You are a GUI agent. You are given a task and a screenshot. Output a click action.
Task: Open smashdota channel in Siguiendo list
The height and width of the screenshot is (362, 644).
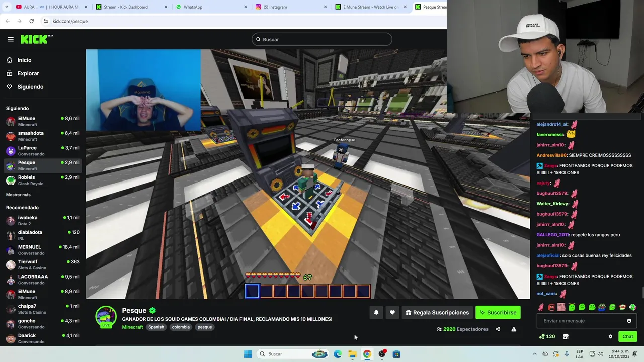tap(43, 136)
